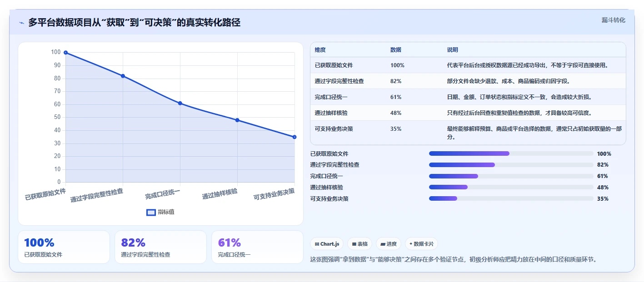
Task: Click description starting 部分文件会缺少退款
Action: [x=509, y=81]
